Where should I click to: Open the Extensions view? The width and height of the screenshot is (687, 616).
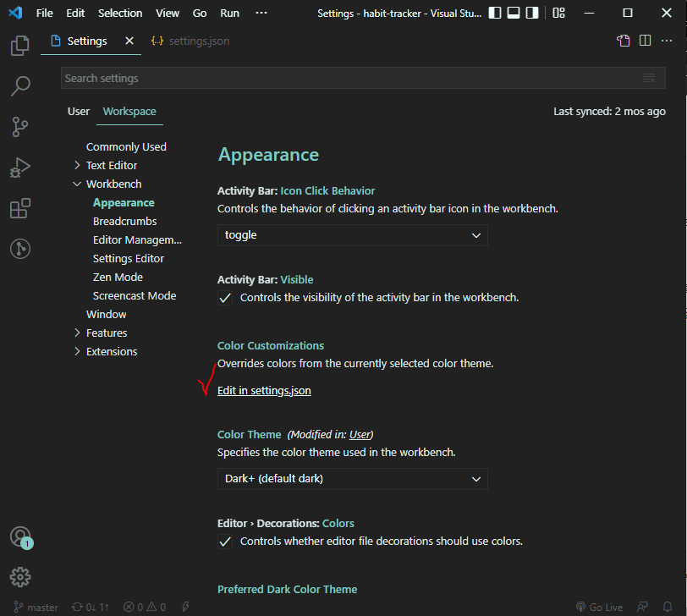coord(19,208)
